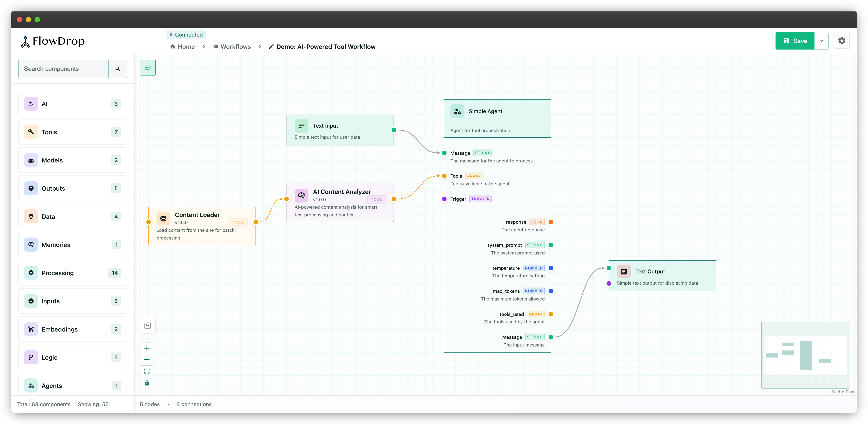
Task: Select the Text Output node icon
Action: tap(624, 271)
